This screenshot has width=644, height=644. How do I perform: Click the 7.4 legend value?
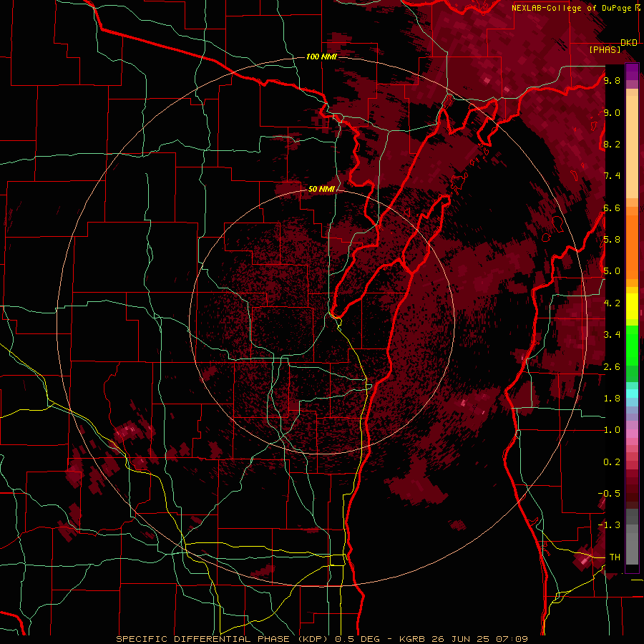click(612, 176)
